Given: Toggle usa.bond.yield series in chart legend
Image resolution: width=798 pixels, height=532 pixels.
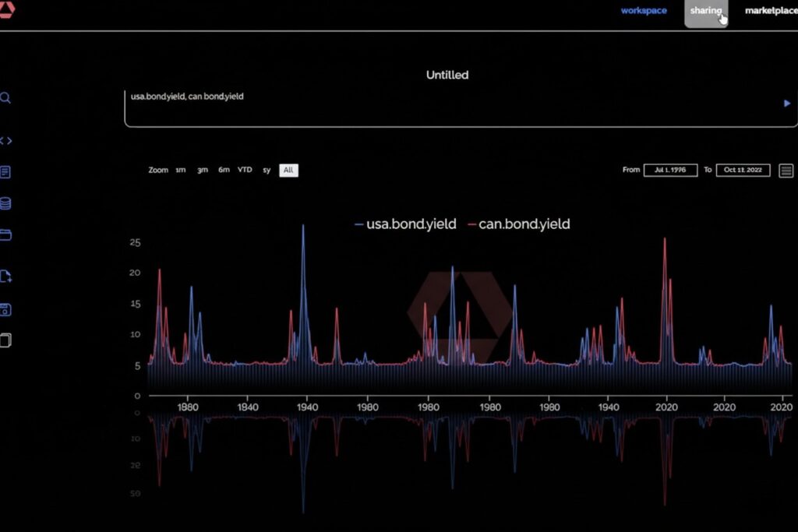Looking at the screenshot, I should coord(405,224).
